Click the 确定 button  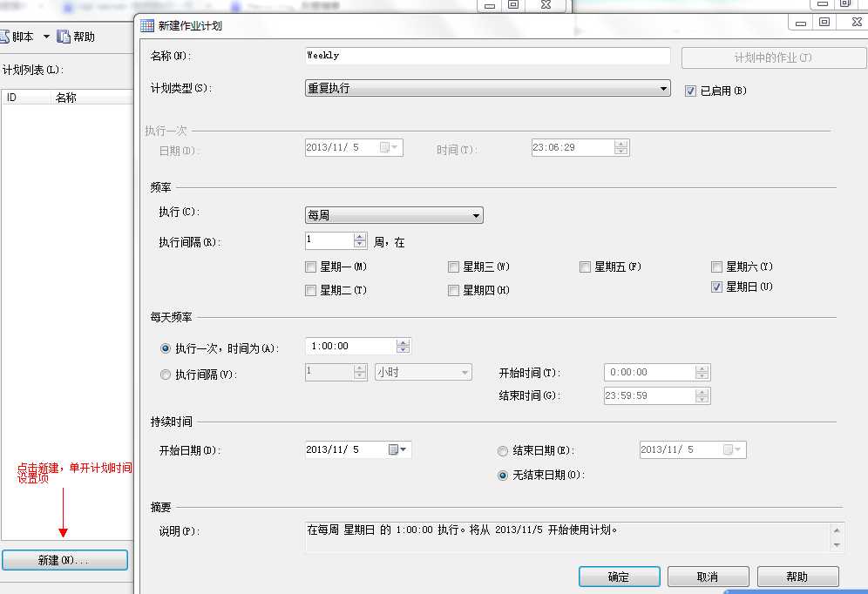[619, 577]
